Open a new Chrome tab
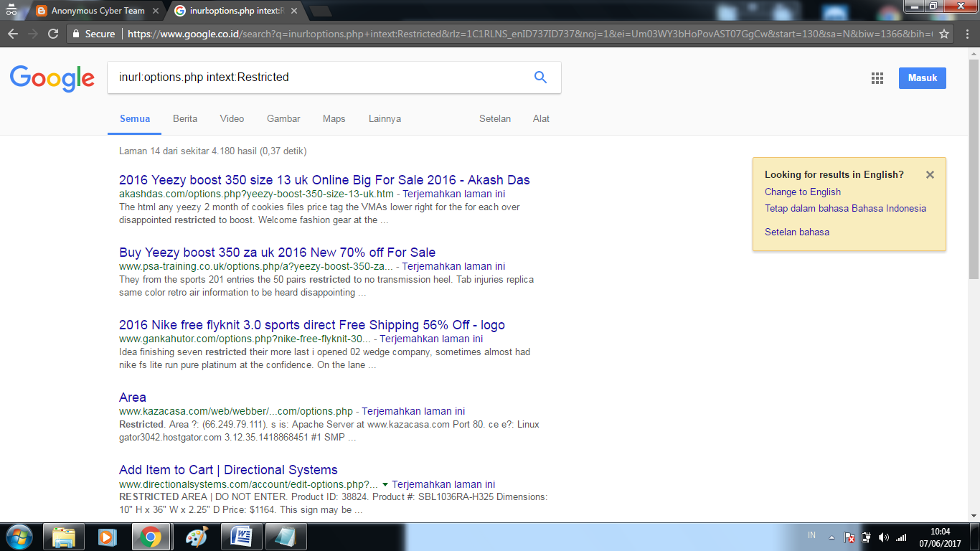The height and width of the screenshot is (551, 980). coord(321,11)
